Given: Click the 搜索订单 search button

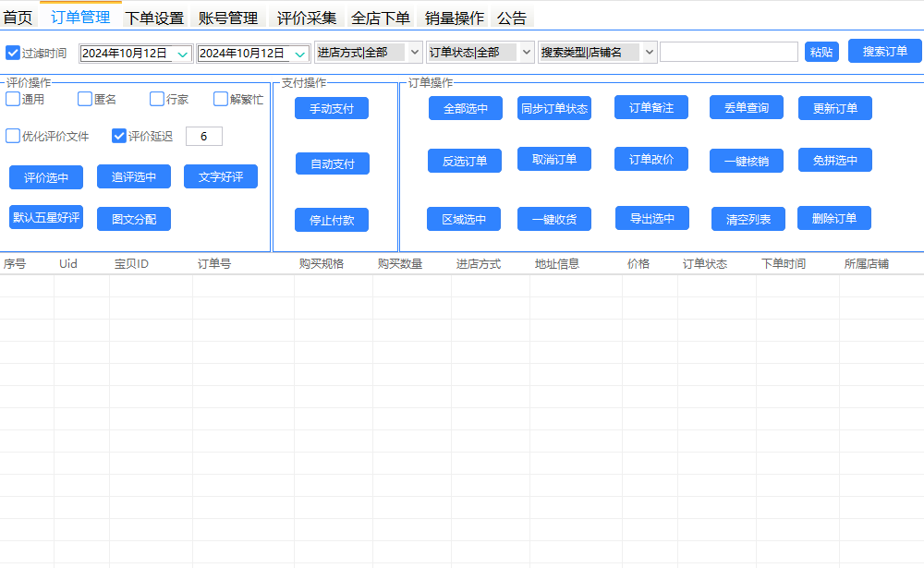Looking at the screenshot, I should point(884,51).
